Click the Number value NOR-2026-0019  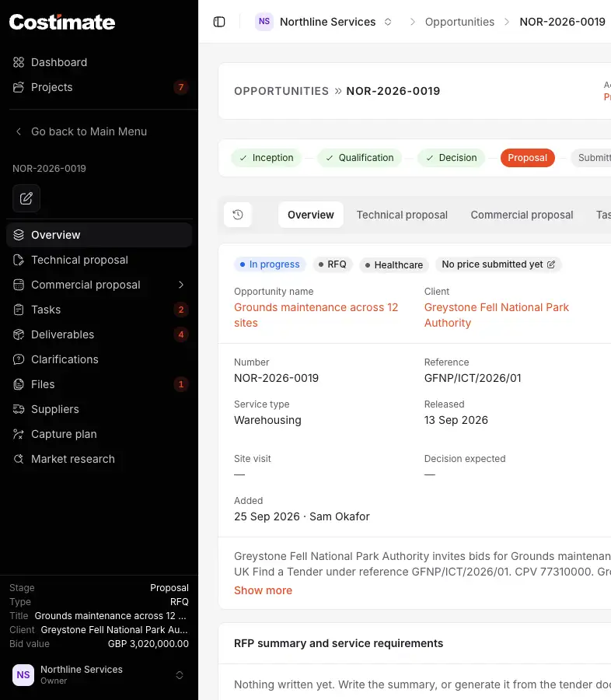276,378
